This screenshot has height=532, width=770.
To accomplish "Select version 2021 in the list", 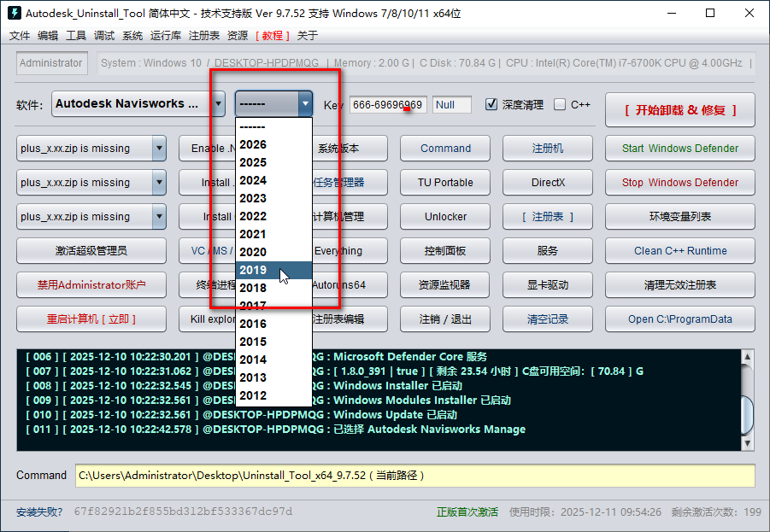I will [273, 234].
